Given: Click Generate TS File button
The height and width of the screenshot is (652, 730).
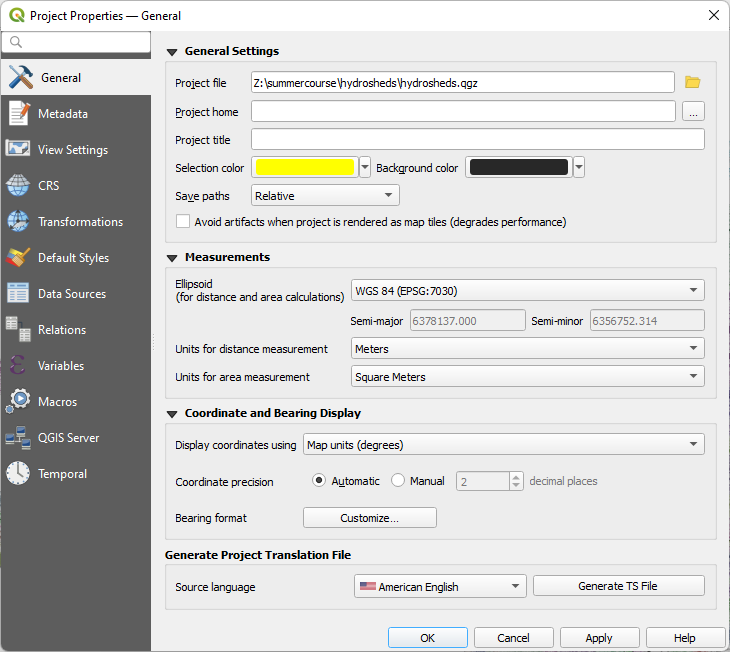Looking at the screenshot, I should (x=618, y=586).
